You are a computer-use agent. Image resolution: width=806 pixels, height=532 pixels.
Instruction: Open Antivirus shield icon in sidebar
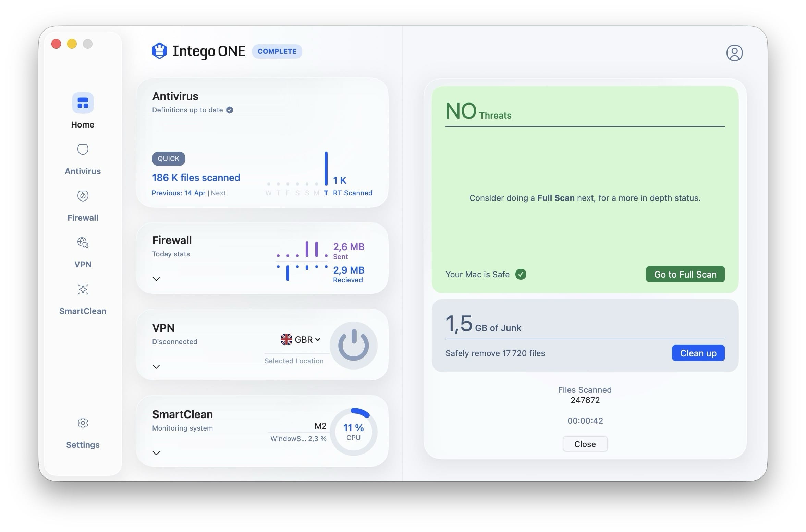[x=83, y=149]
